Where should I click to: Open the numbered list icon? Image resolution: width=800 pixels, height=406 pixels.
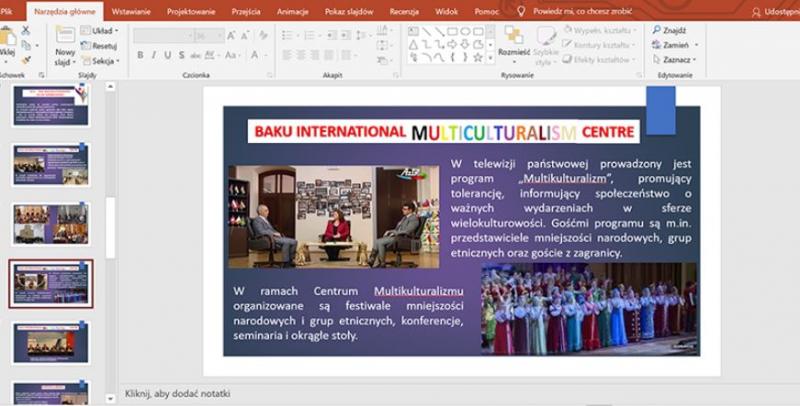click(309, 35)
